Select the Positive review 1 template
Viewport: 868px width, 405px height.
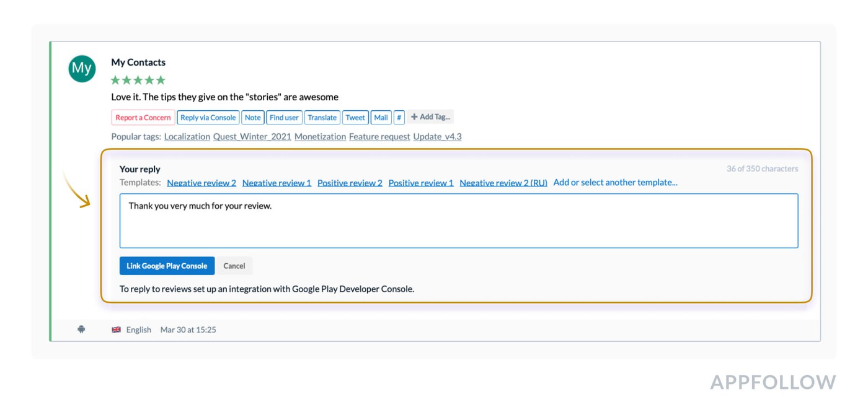421,183
